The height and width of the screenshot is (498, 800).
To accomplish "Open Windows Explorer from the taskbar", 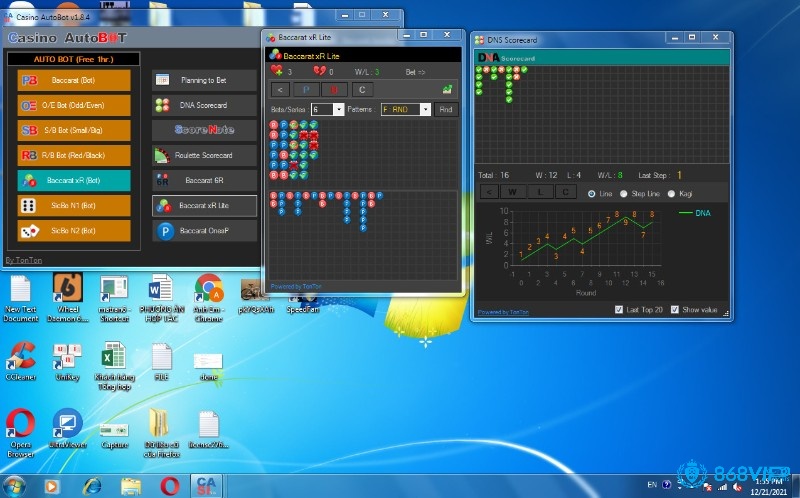I will click(131, 486).
